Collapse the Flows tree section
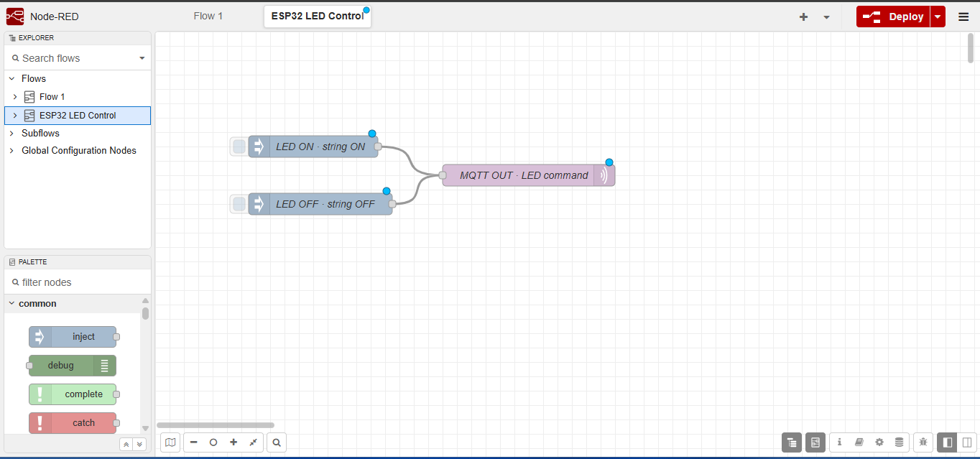The image size is (980, 459). pyautogui.click(x=11, y=79)
